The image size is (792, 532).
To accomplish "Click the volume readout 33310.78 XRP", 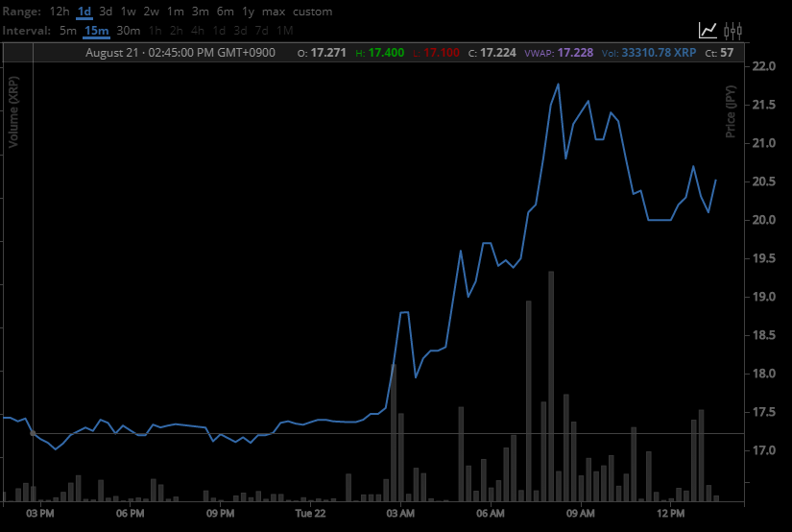I will (x=659, y=53).
